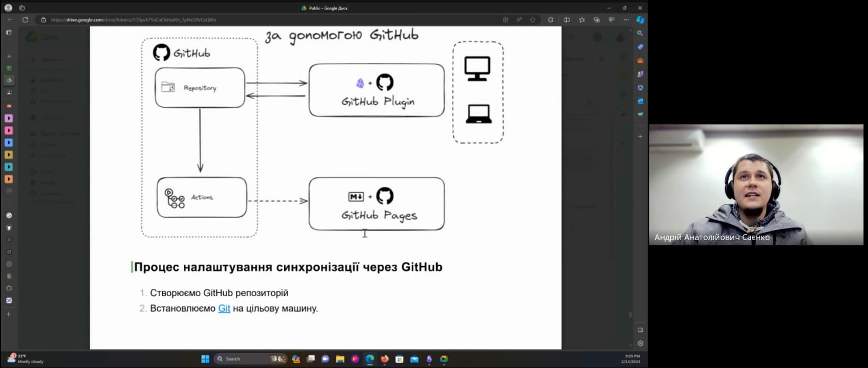
Task: Click the Edge sidebar Search icon
Action: (640, 33)
